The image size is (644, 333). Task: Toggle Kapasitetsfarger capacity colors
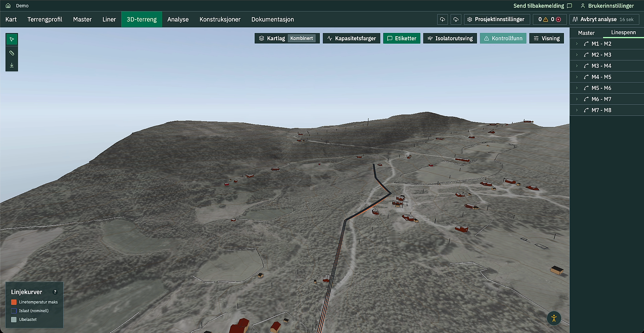351,38
